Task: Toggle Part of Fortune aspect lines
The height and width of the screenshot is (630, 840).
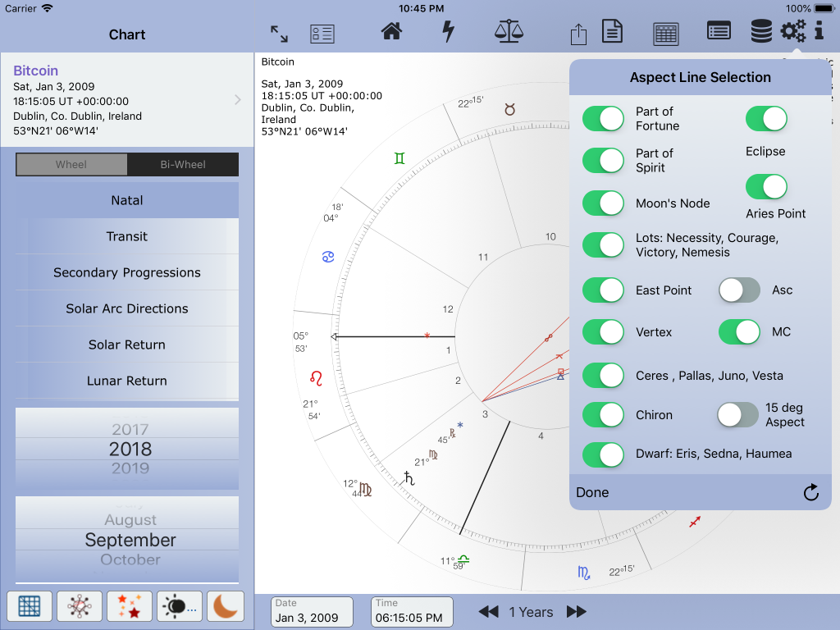Action: [603, 118]
